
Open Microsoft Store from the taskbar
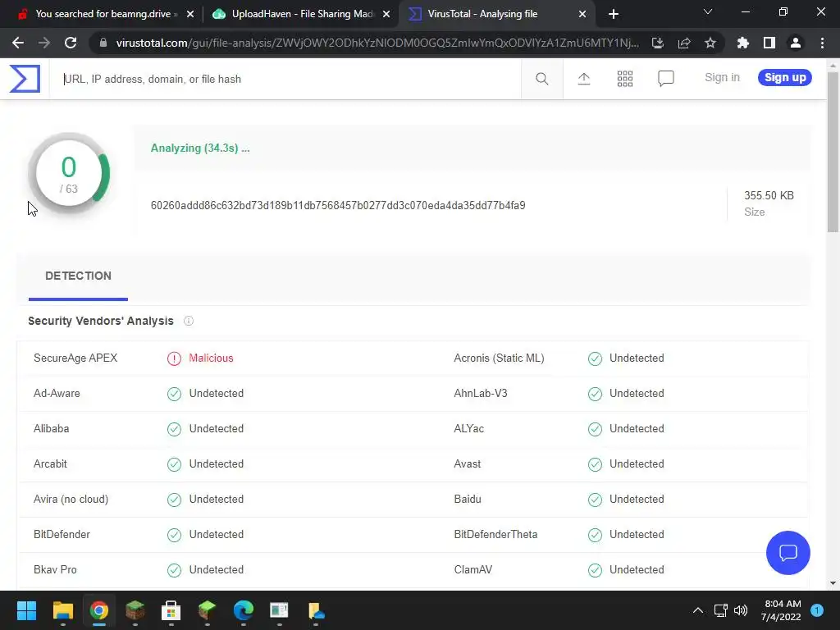click(x=171, y=610)
